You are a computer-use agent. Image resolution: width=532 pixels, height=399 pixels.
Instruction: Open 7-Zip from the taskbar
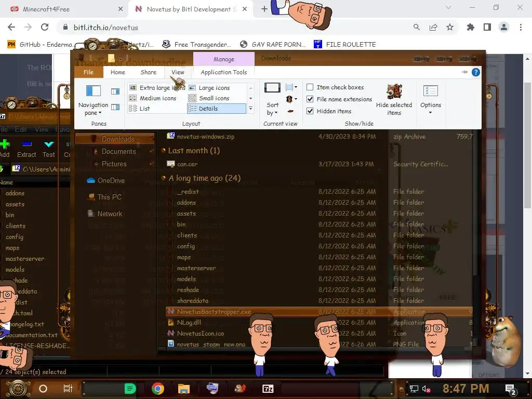click(x=268, y=389)
